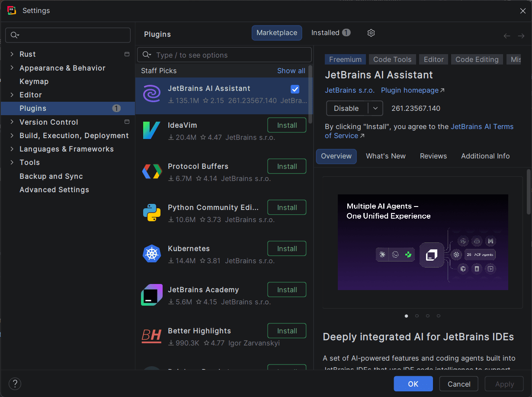Viewport: 532px width, 397px height.
Task: Click the Python Community Edition logo
Action: [x=152, y=213]
